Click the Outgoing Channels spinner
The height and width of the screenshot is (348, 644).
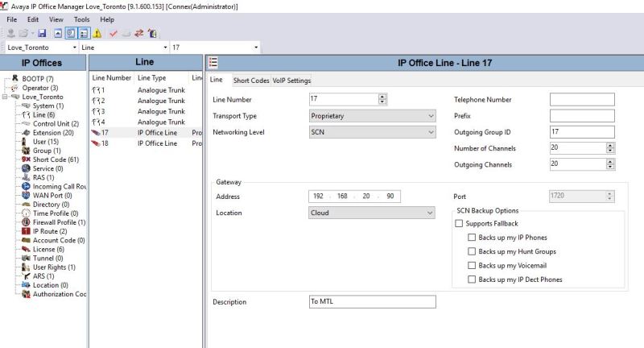[x=610, y=164]
